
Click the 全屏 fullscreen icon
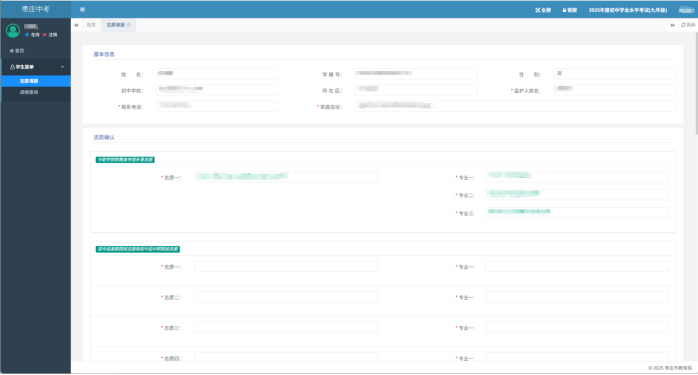[537, 10]
